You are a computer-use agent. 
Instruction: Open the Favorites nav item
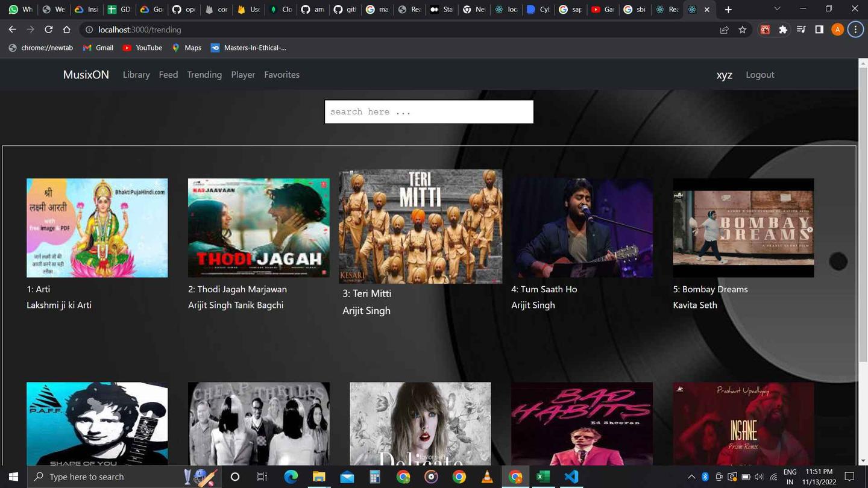pyautogui.click(x=281, y=75)
